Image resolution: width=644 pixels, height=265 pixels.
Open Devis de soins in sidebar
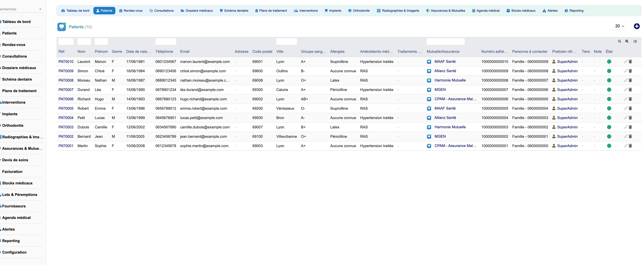[x=15, y=160]
